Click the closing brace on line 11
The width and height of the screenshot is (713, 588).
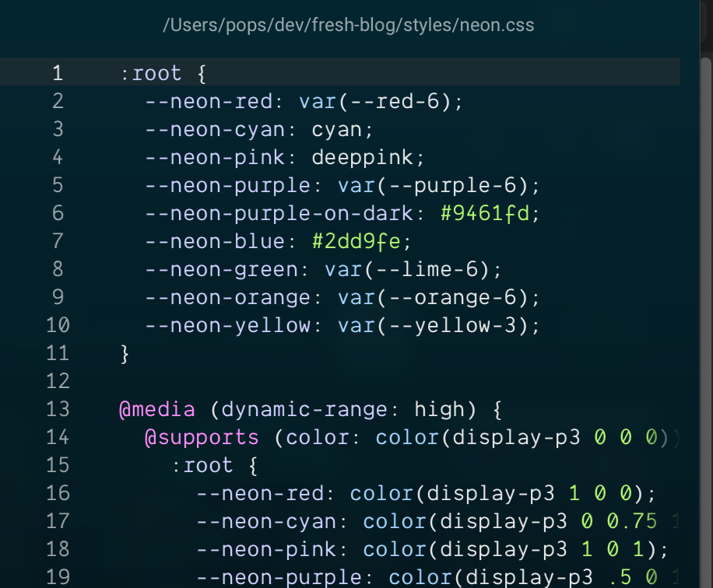125,353
